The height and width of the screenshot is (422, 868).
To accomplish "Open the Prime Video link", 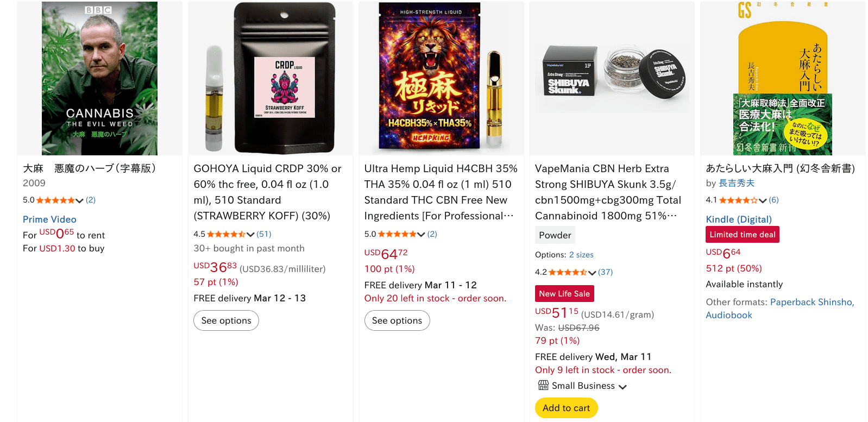I will 49,219.
